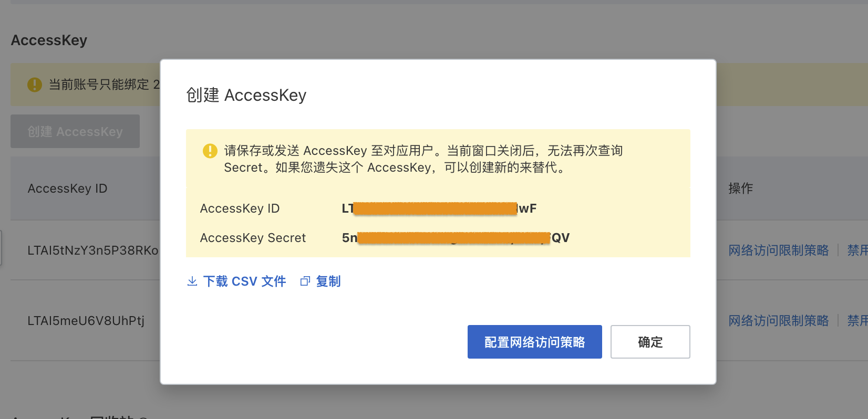The image size is (868, 419).
Task: Click the dimmed 创建 AccessKey button
Action: (x=75, y=131)
